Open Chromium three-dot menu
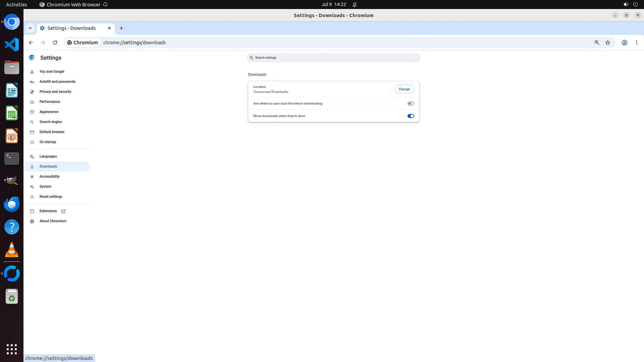 pos(636,43)
